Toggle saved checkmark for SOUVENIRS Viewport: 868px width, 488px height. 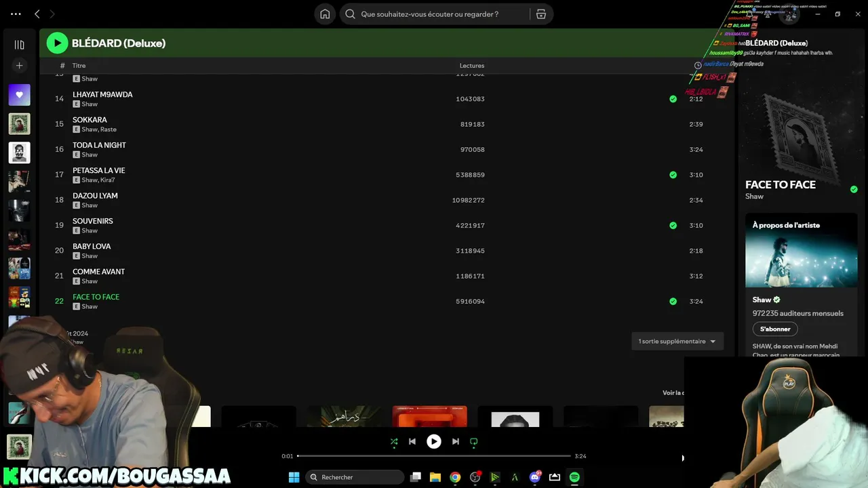(673, 226)
